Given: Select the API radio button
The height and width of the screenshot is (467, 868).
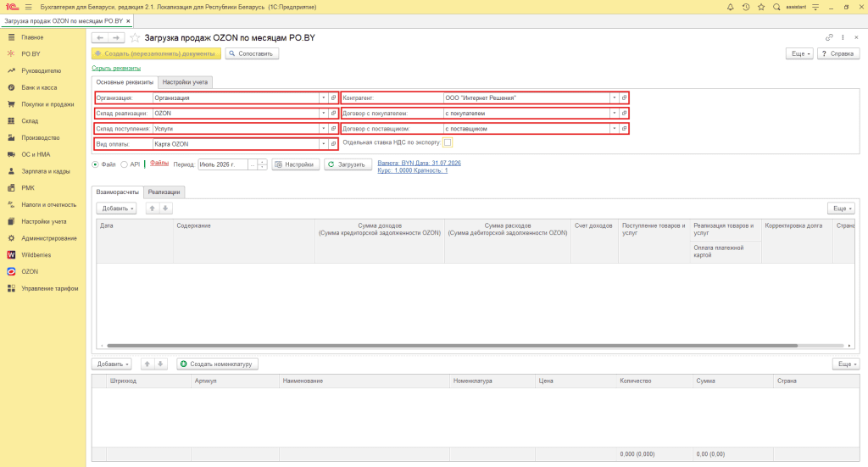Looking at the screenshot, I should coord(124,164).
